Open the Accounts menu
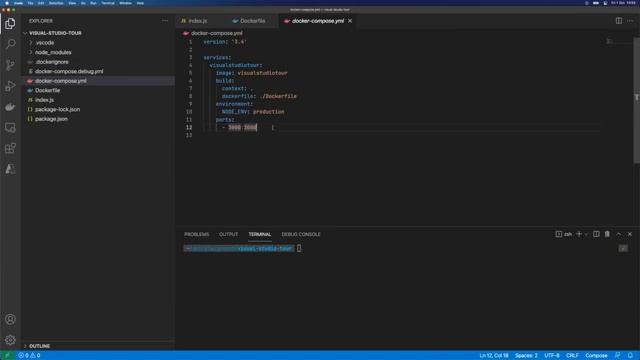This screenshot has height=360, width=640. (x=10, y=319)
